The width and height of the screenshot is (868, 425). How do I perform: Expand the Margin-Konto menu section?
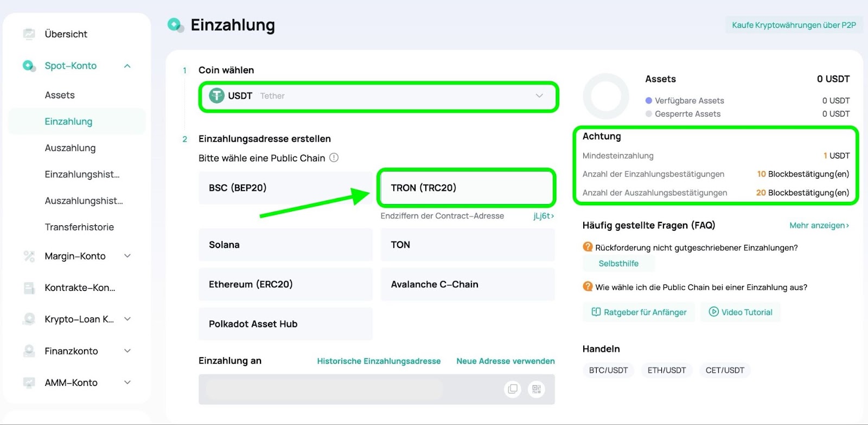(x=127, y=256)
